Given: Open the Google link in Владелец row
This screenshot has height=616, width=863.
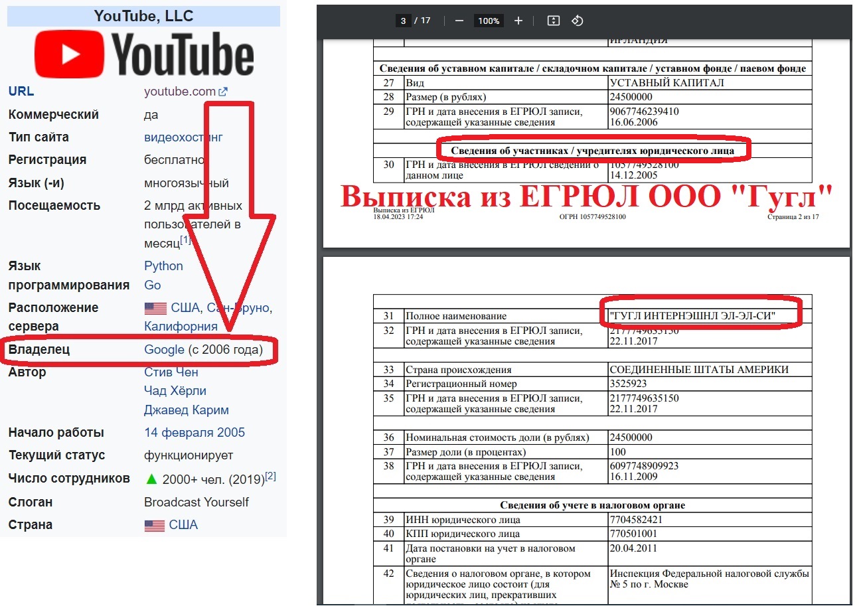Looking at the screenshot, I should click(164, 350).
